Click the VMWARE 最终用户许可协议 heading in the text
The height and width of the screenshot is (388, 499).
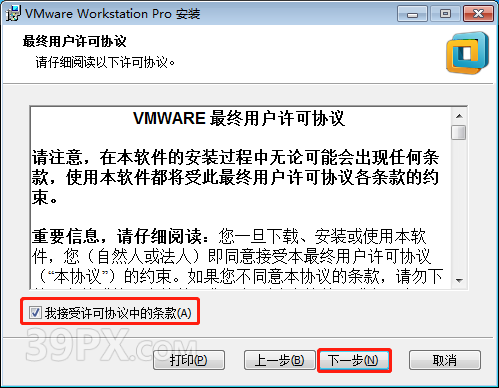[x=239, y=118]
